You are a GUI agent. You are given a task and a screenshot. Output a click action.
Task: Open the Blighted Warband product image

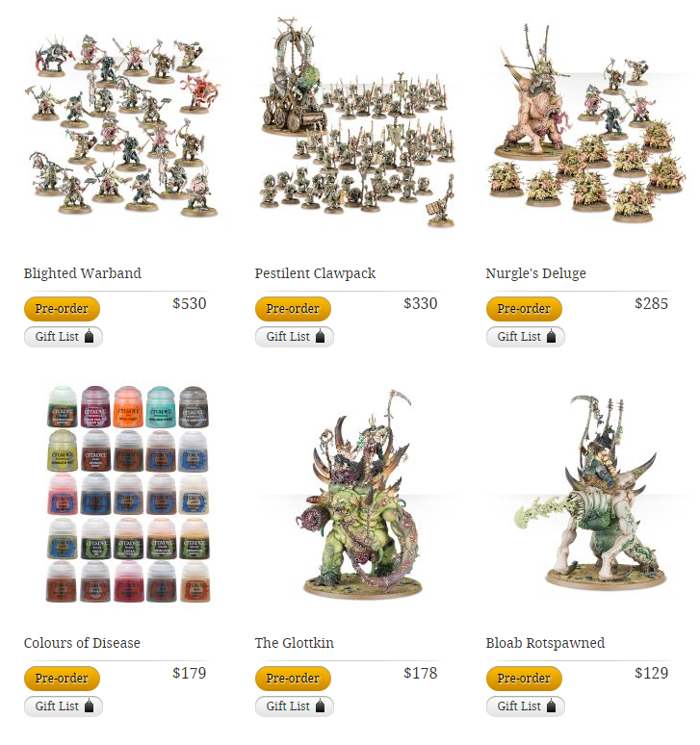tap(123, 125)
